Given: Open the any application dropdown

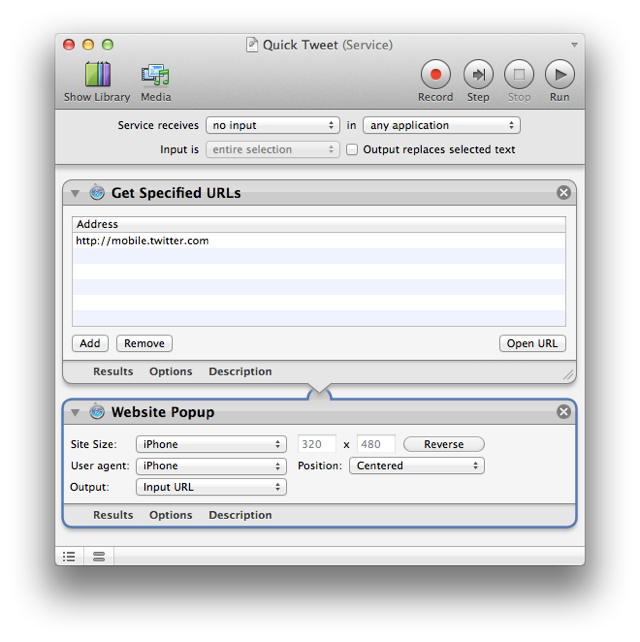Looking at the screenshot, I should tap(441, 126).
